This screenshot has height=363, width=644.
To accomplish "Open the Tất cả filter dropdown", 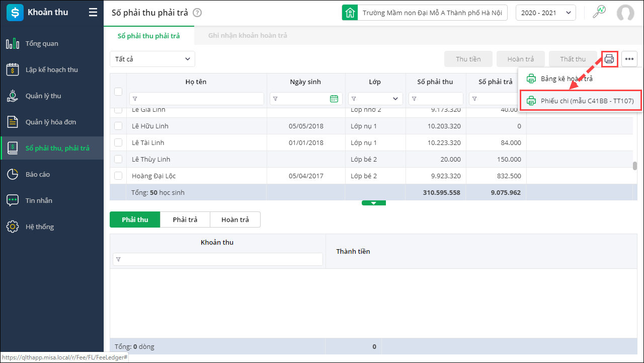I will [x=152, y=59].
